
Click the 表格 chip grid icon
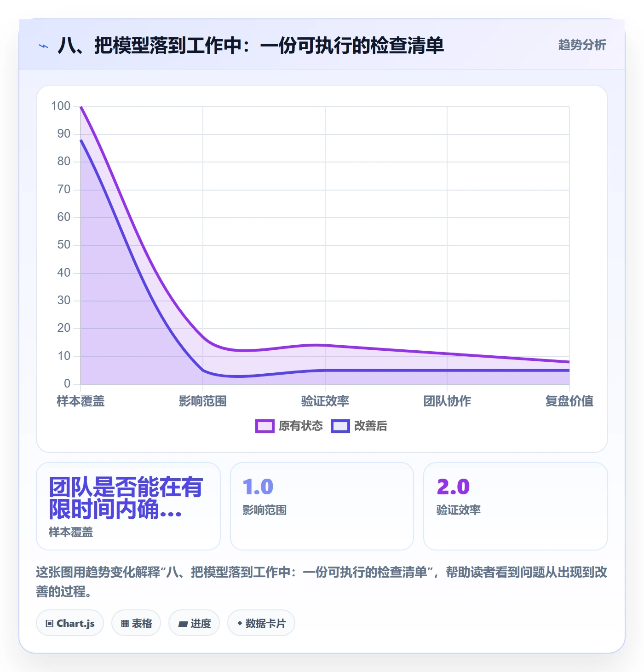(125, 624)
